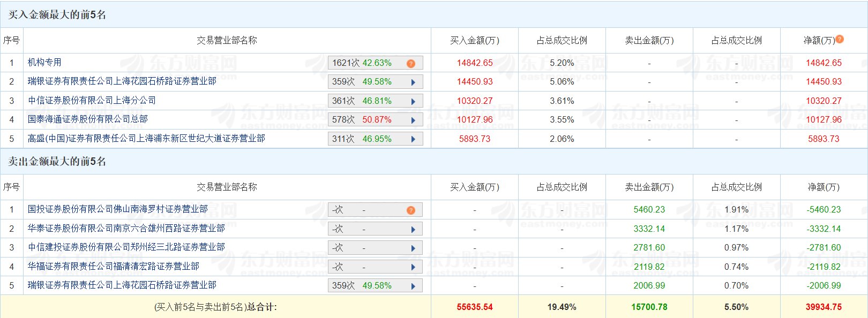Expand arrow for 国泰海通证券总部 stats box
The width and height of the screenshot is (868, 318).
pyautogui.click(x=413, y=120)
